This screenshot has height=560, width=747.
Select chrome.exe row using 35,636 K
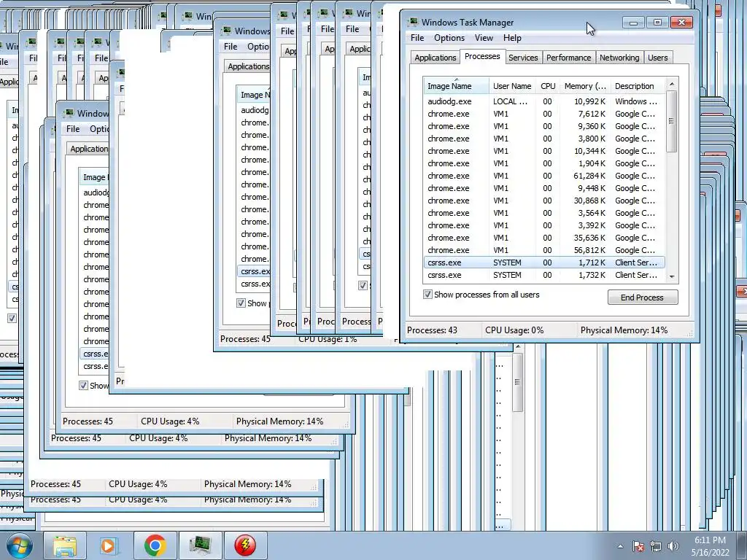[x=544, y=238]
